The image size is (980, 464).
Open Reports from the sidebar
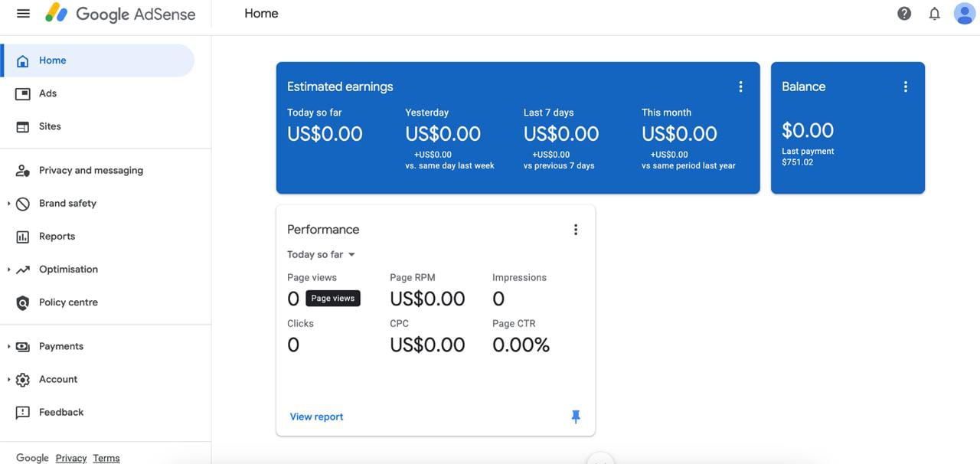coord(98,237)
